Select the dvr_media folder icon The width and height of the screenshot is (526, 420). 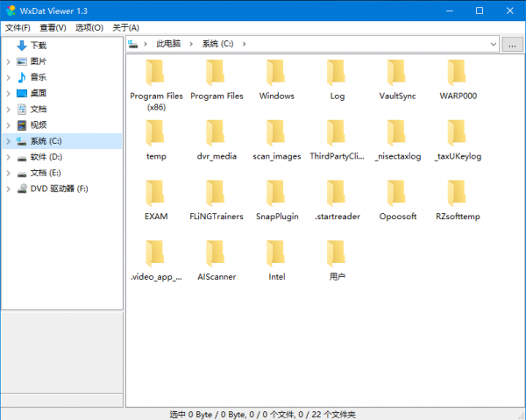216,133
